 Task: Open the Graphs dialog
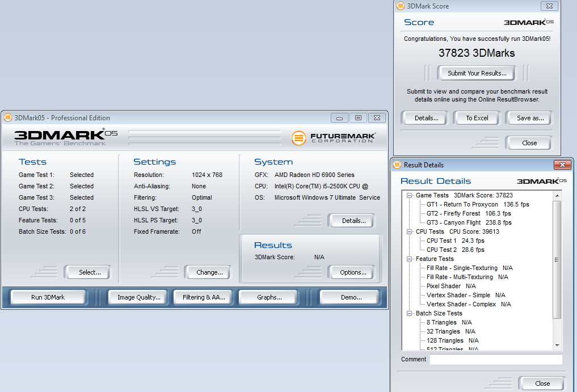[269, 297]
